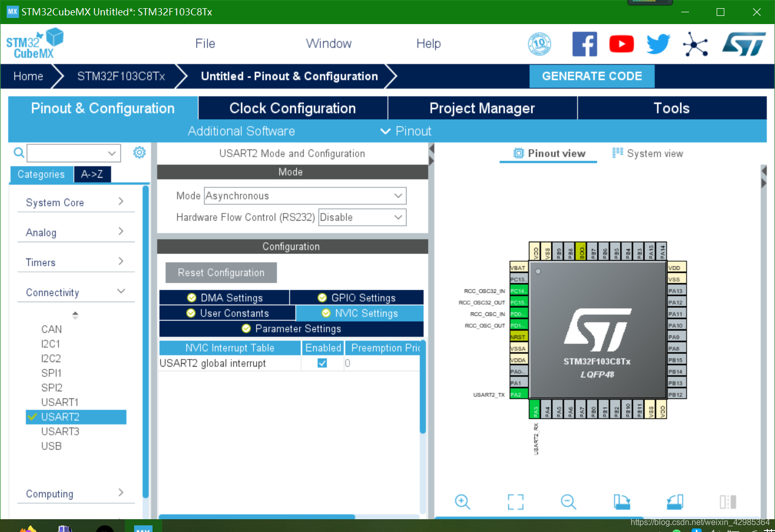This screenshot has height=532, width=775.
Task: Click the arrows to collapse the mode panel divider
Action: tap(431, 154)
